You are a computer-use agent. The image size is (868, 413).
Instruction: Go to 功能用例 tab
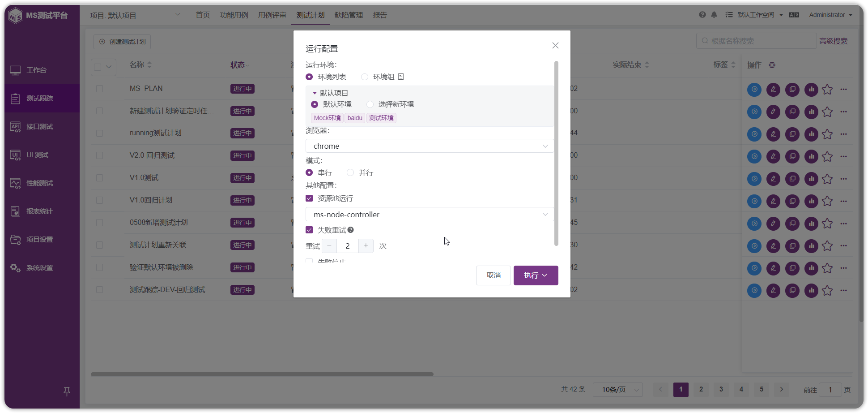coord(234,15)
